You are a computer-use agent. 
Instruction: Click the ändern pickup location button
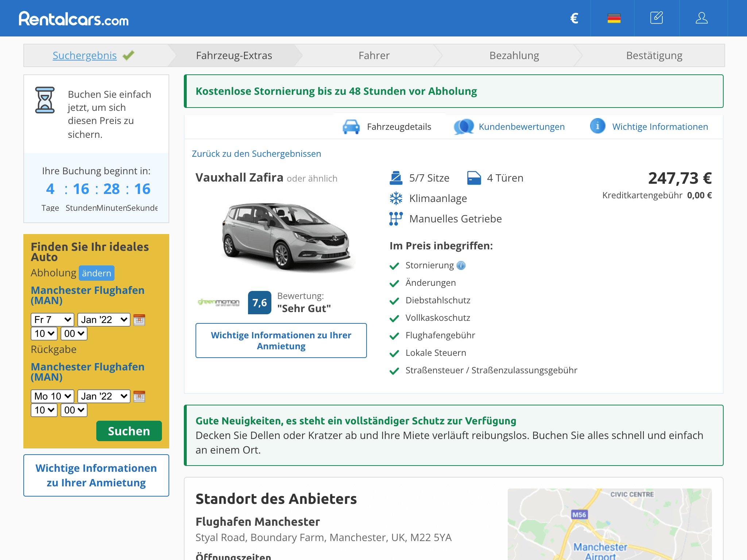point(97,273)
